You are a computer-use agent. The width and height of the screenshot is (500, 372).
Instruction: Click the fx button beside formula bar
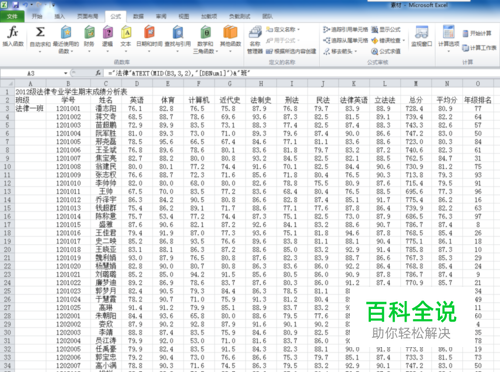pos(98,73)
